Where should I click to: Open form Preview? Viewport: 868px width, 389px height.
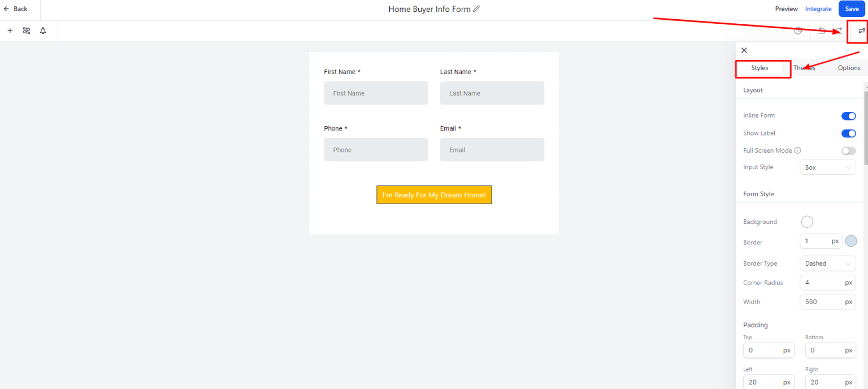[786, 8]
